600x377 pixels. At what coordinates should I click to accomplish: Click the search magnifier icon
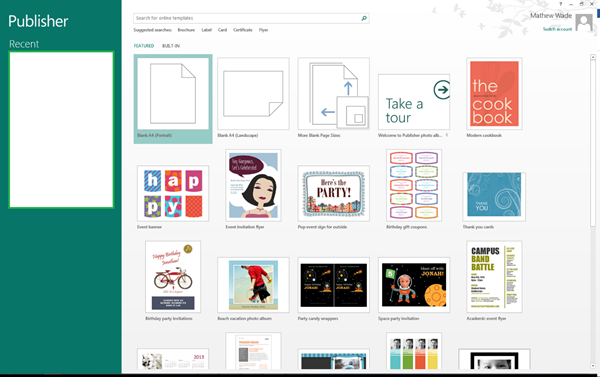364,18
